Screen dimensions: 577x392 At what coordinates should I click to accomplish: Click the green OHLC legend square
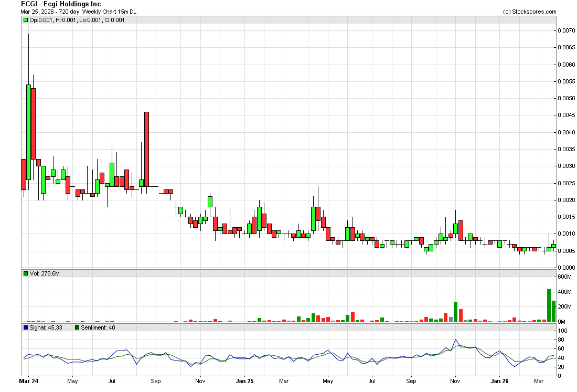tap(25, 20)
